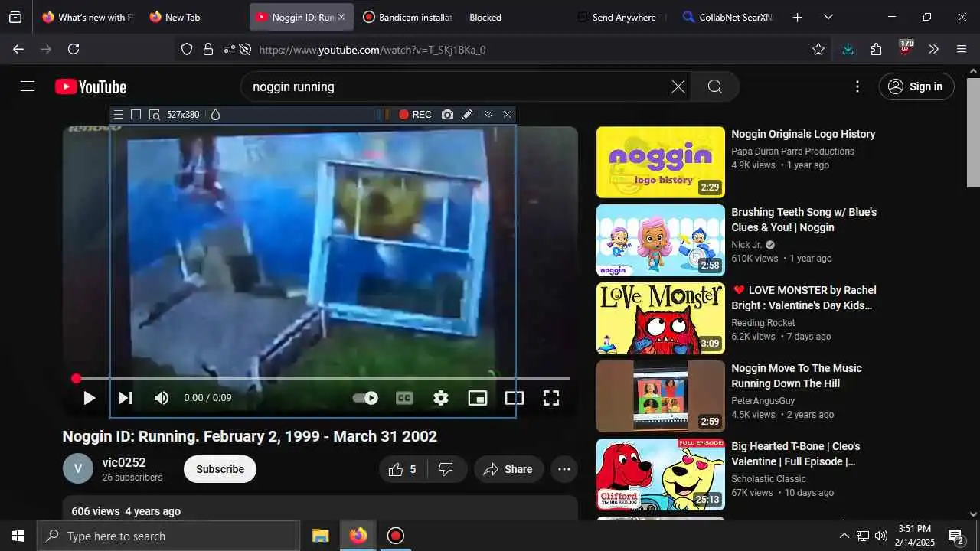Open tracking protection shield icon
Screen dimensions: 980x551
[187, 49]
